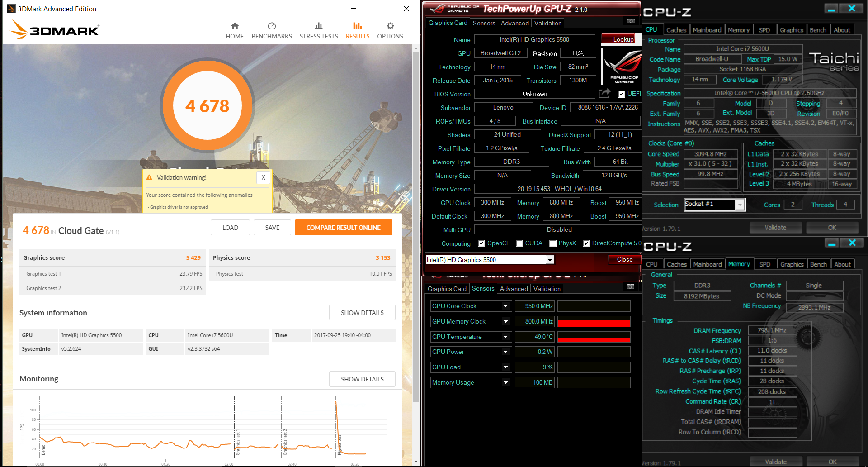
Task: Switch to Sensors tab in upper GPU-Z window
Action: 484,23
